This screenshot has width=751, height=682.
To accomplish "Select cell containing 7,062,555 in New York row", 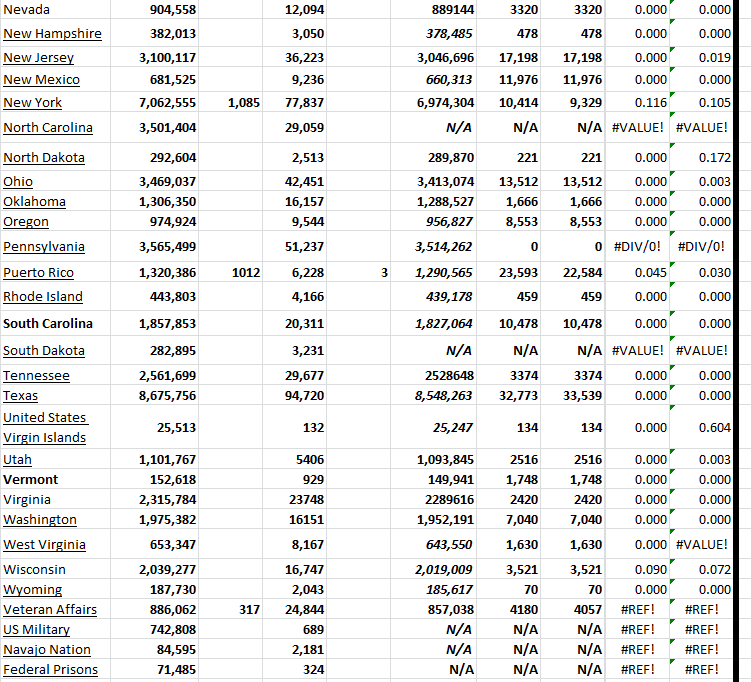I will [167, 102].
